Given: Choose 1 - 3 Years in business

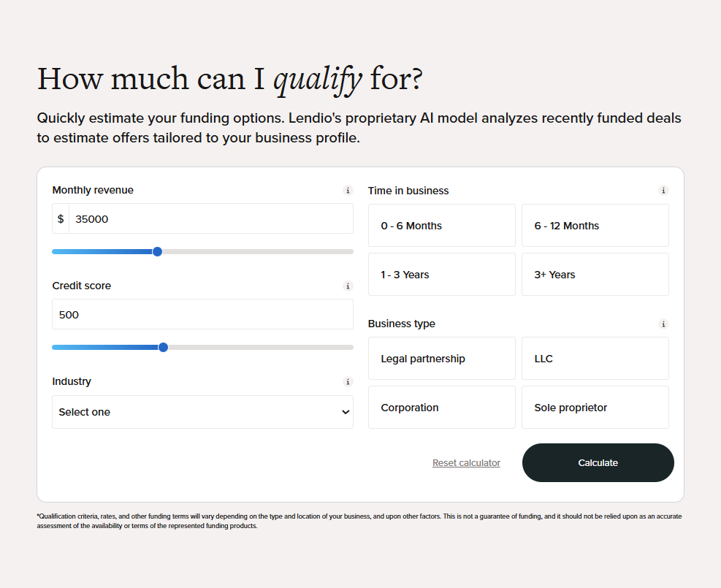Looking at the screenshot, I should pyautogui.click(x=441, y=275).
